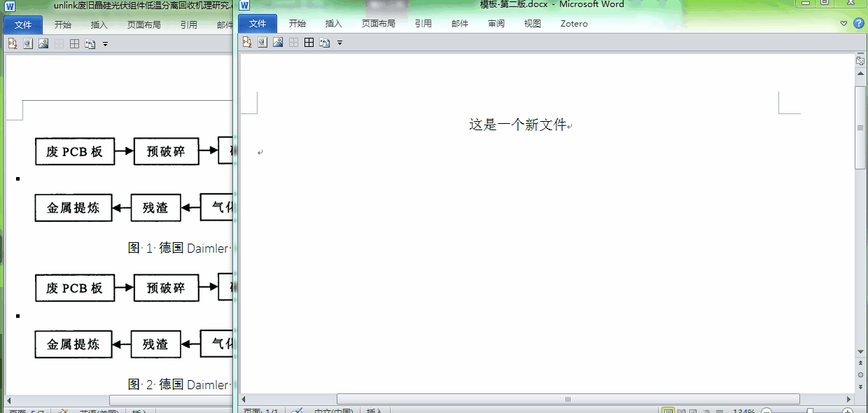This screenshot has width=868, height=413.
Task: Open 邮件 tab in the 模板-第二版 window
Action: pyautogui.click(x=460, y=24)
